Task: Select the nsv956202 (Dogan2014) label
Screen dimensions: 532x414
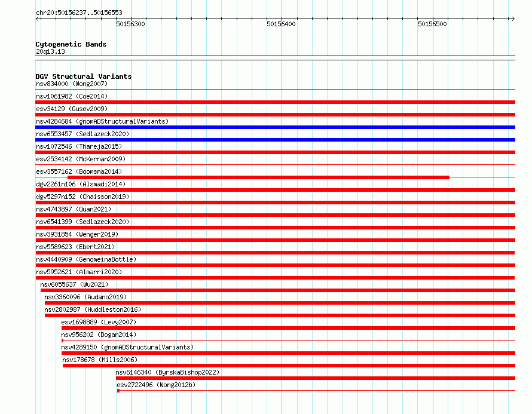Action: [99, 335]
